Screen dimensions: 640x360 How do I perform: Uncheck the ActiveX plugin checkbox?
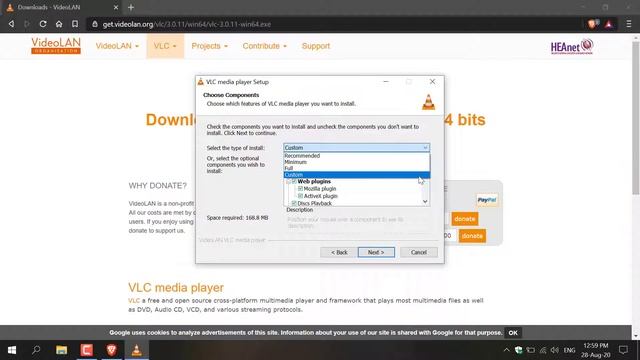(x=300, y=196)
